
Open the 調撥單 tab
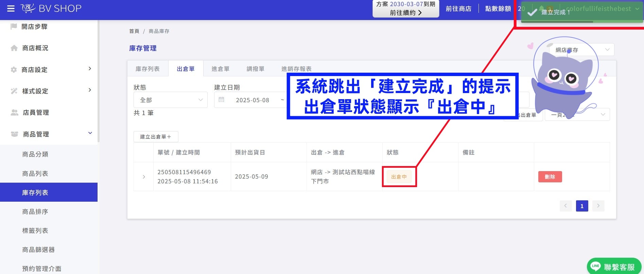(255, 69)
